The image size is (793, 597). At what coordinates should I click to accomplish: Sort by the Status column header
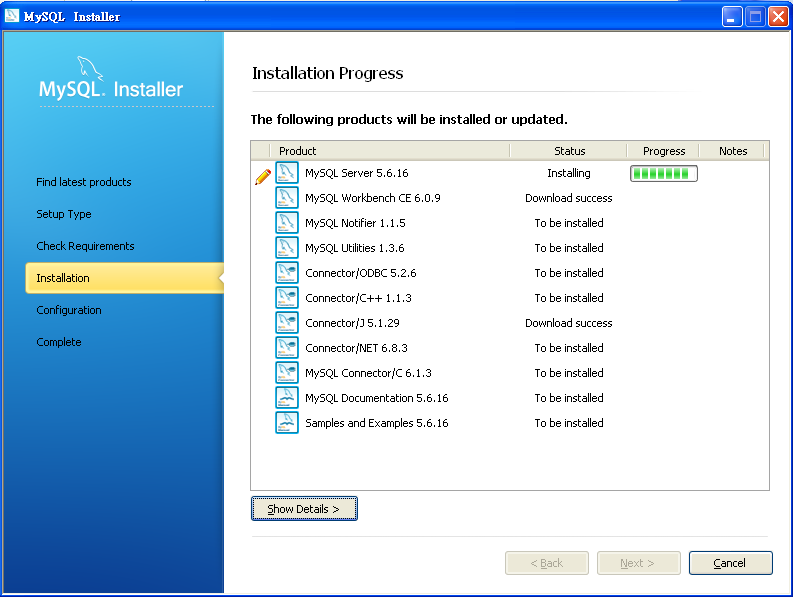click(x=569, y=151)
